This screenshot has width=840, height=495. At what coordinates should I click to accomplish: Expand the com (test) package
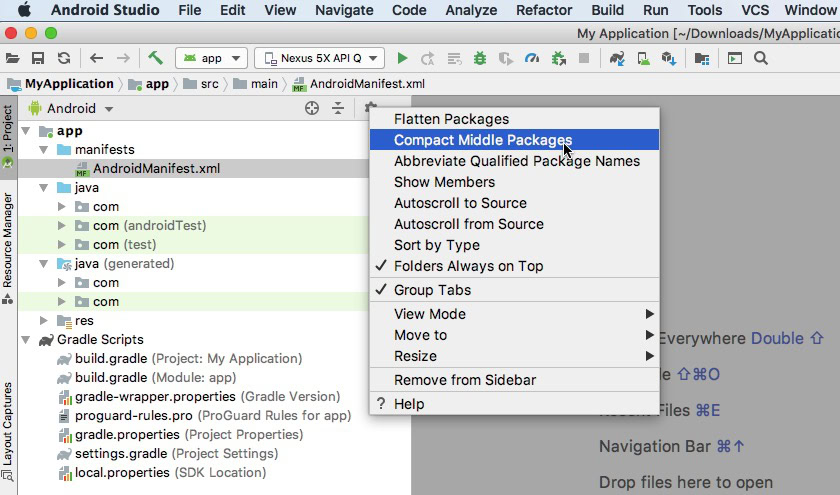pyautogui.click(x=62, y=245)
